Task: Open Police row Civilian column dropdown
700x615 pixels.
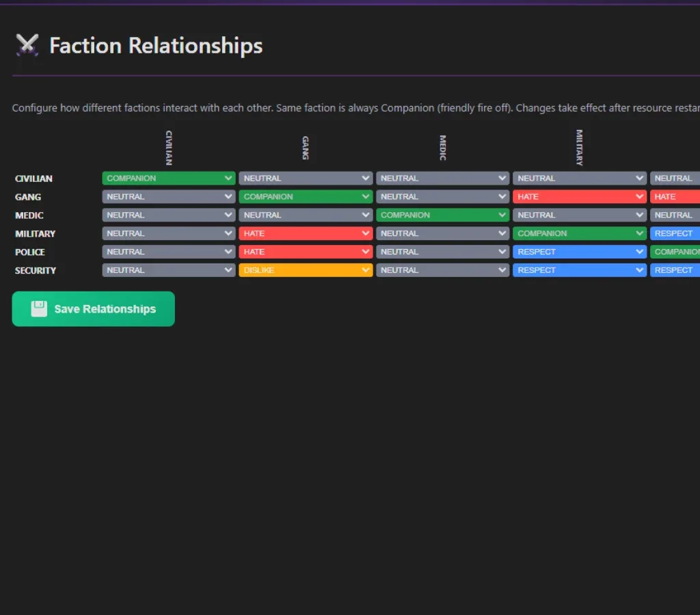Action: 169,252
